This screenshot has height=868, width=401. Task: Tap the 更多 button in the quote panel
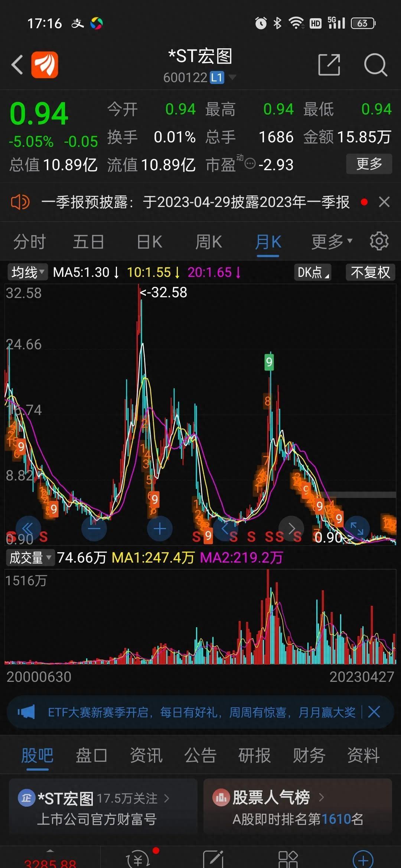(x=369, y=163)
